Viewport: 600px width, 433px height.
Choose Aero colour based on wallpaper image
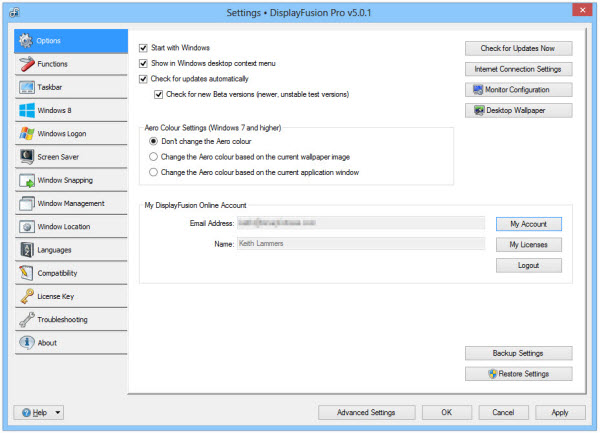153,157
